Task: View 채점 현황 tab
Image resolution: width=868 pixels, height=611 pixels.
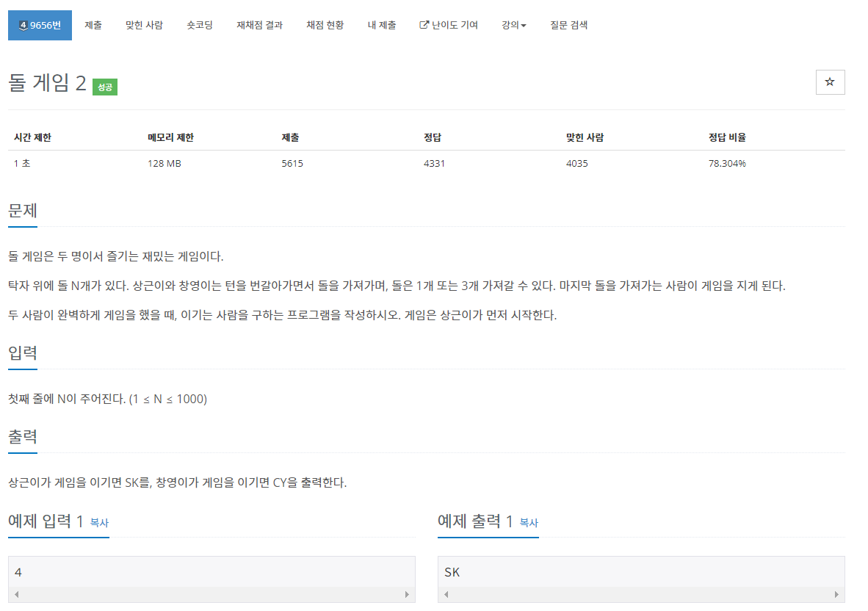Action: 325,25
